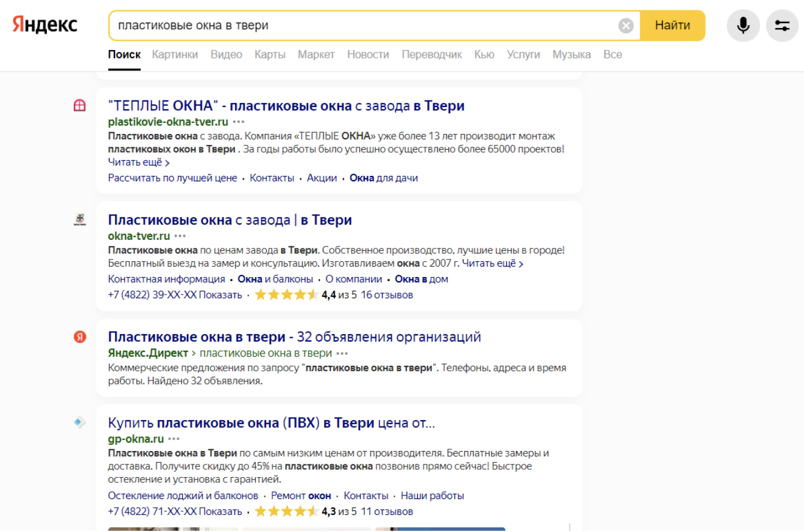Click the okna-tver.ru site favicon
Screen dimensions: 804x532
click(80, 220)
